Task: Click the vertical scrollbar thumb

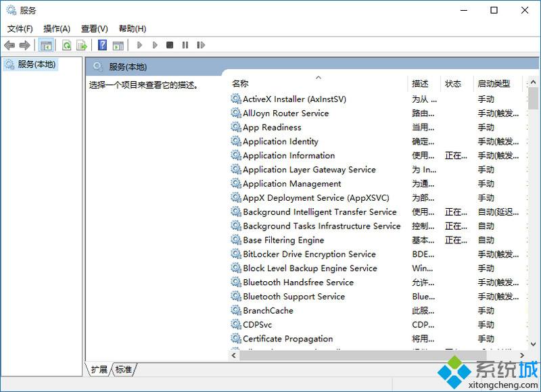Action: pyautogui.click(x=533, y=98)
